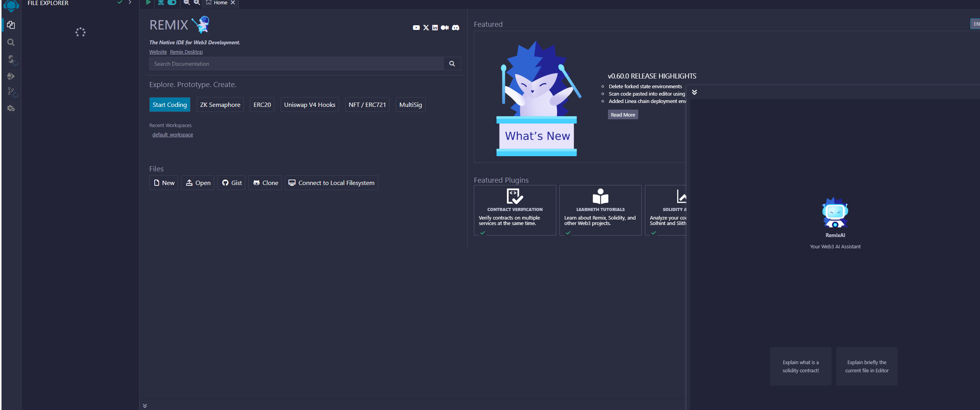Create a New file
The image size is (980, 410).
(x=164, y=183)
